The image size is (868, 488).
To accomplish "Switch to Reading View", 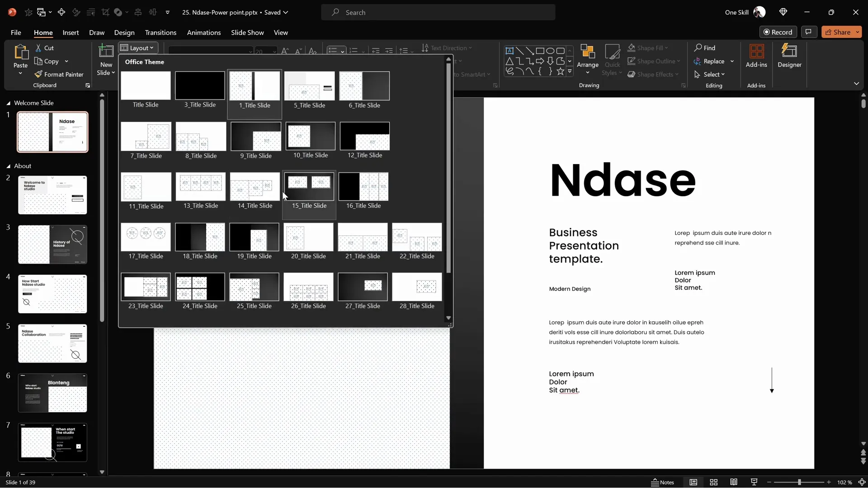I will click(x=734, y=483).
